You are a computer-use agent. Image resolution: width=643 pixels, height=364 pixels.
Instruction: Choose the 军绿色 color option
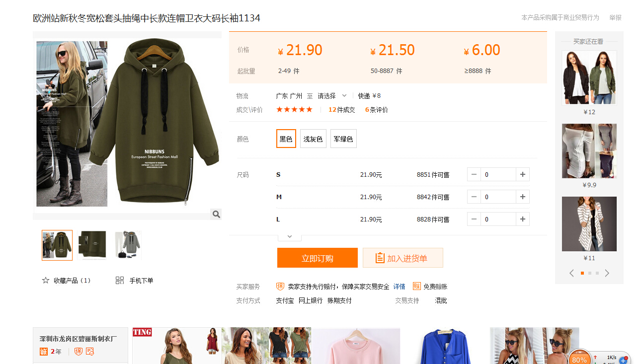click(343, 139)
